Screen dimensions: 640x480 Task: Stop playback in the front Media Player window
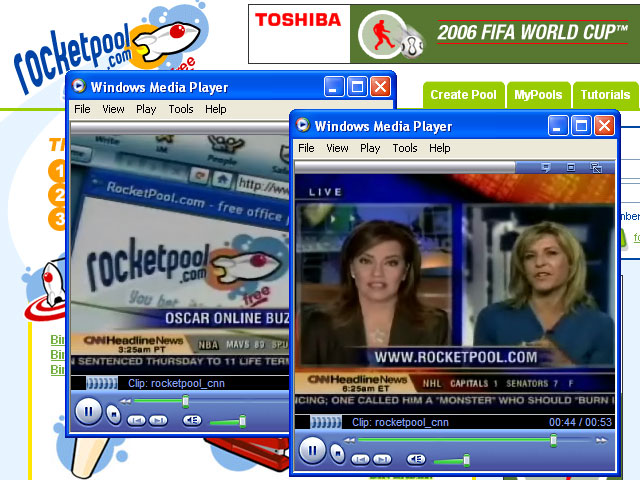[x=338, y=453]
